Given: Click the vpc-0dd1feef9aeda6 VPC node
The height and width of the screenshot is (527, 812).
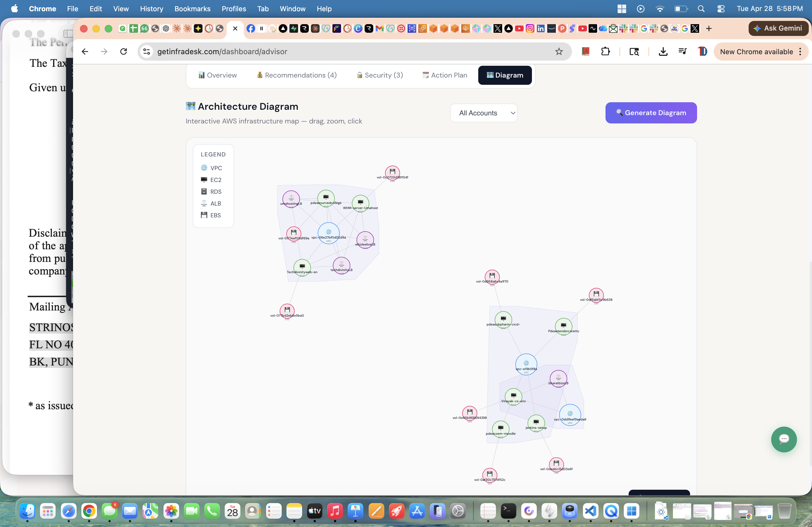Looking at the screenshot, I should pyautogui.click(x=570, y=415).
